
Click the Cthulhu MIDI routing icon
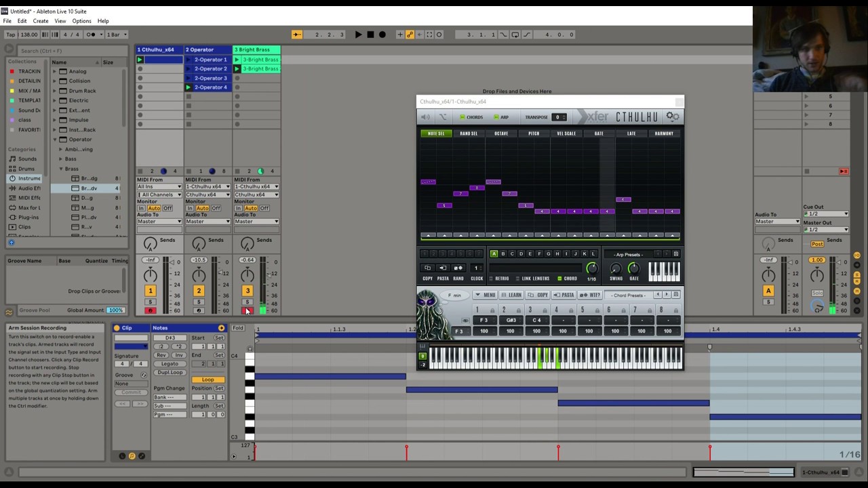point(443,117)
